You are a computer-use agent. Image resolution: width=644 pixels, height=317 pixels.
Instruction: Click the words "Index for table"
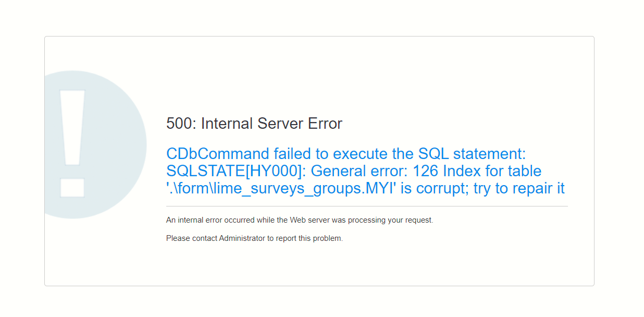pyautogui.click(x=492, y=171)
